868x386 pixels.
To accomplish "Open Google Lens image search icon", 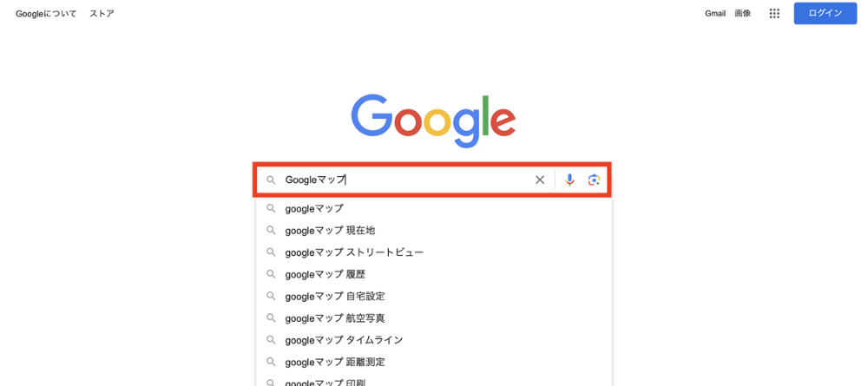I will 594,180.
